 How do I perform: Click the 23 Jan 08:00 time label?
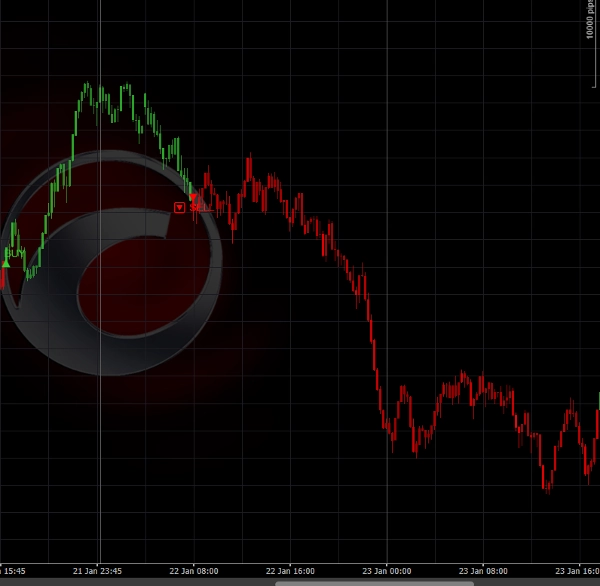[x=483, y=571]
